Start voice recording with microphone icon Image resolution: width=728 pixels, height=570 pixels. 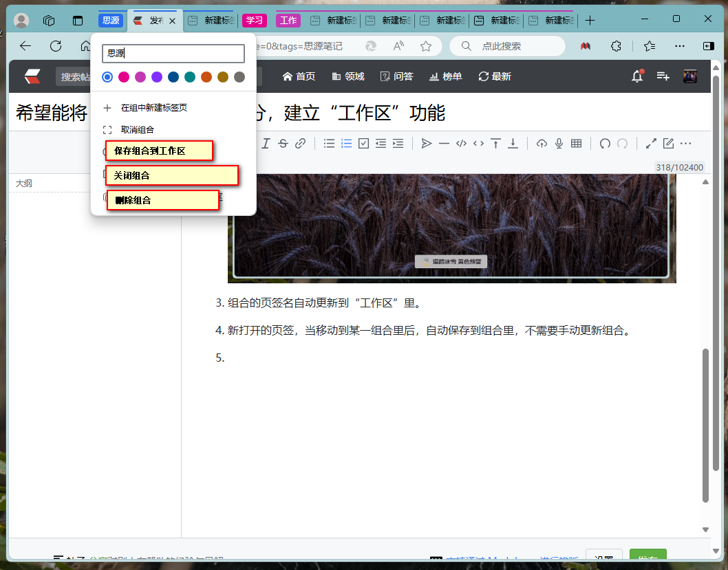[x=559, y=143]
